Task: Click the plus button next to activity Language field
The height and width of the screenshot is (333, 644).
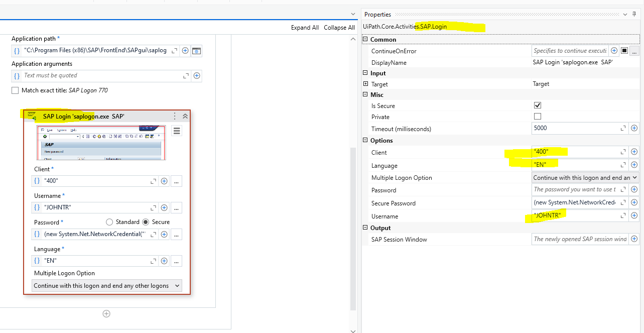Action: (x=164, y=261)
